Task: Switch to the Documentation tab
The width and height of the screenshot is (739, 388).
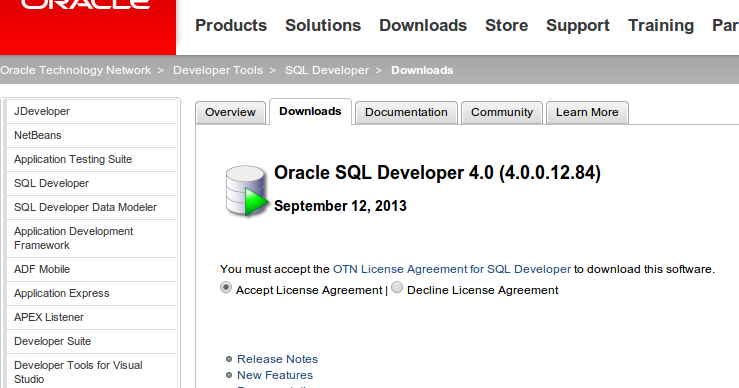Action: point(406,113)
